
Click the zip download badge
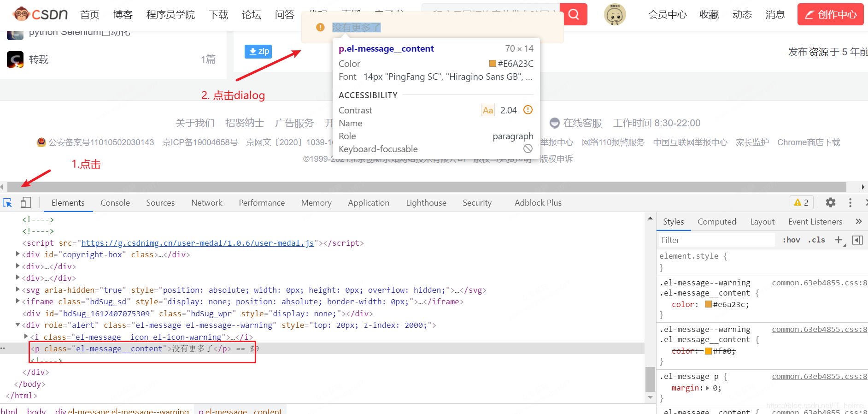click(x=258, y=51)
